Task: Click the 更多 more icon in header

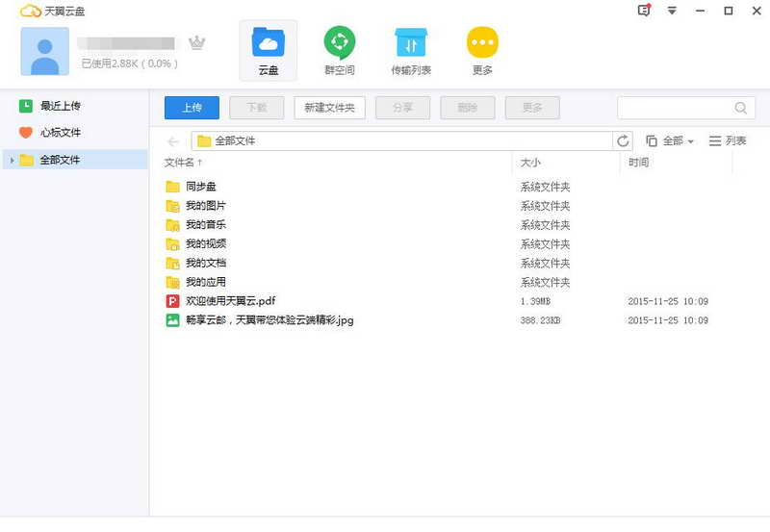Action: coord(482,51)
